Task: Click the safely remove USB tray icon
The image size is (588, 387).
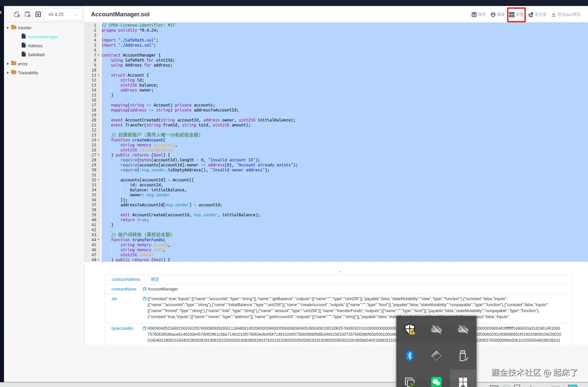Action: pyautogui.click(x=463, y=356)
